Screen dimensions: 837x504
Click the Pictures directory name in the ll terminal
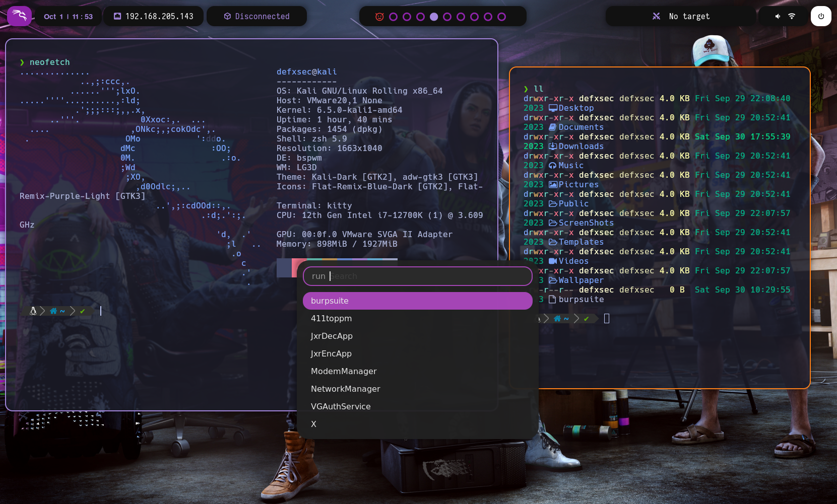point(578,184)
